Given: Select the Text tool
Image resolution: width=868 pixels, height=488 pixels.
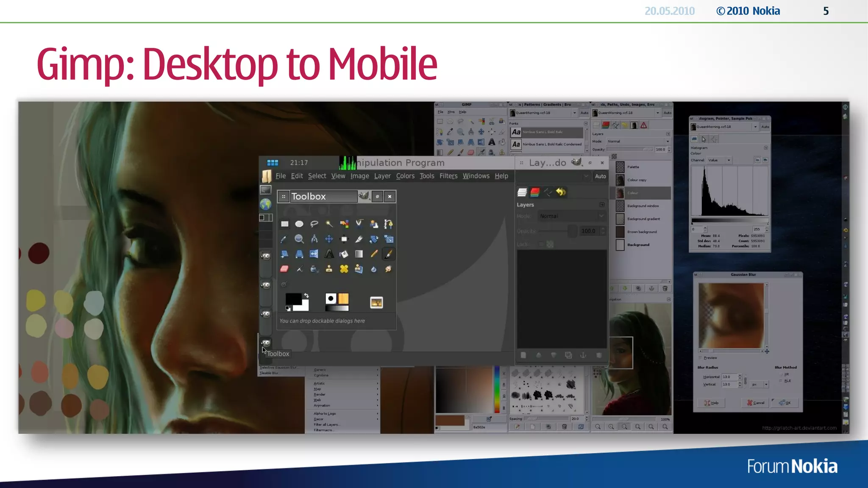Looking at the screenshot, I should click(x=329, y=254).
